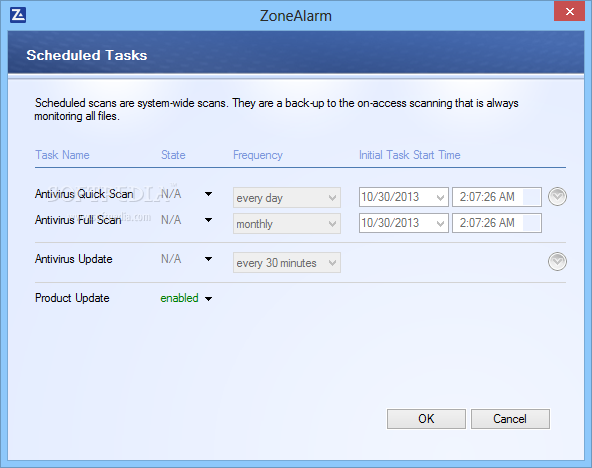Select the Product Update task name

coord(72,298)
